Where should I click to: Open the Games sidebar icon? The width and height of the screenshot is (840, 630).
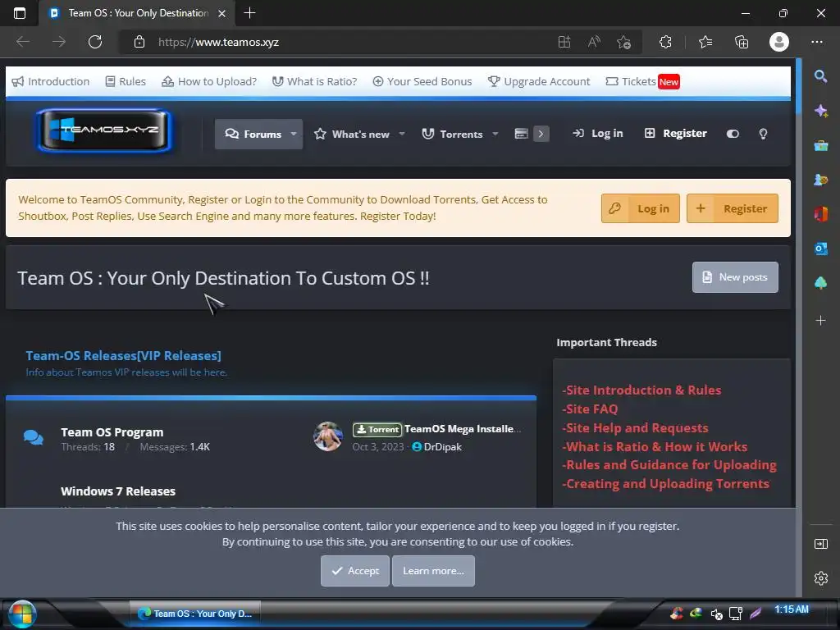[x=820, y=180]
